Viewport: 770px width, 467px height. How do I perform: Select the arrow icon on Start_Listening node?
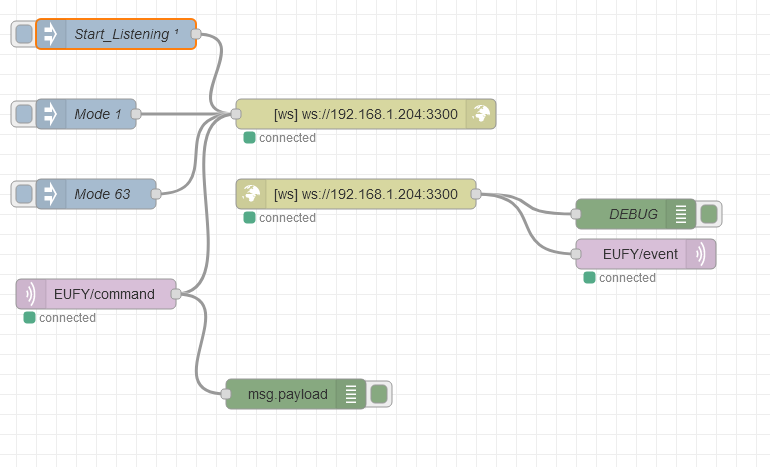51,34
